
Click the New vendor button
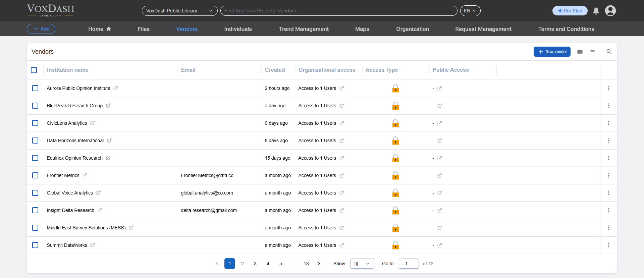click(x=552, y=52)
